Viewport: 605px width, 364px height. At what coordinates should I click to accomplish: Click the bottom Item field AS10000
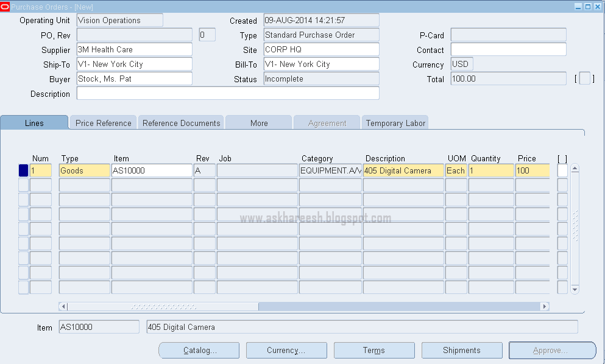pyautogui.click(x=99, y=327)
